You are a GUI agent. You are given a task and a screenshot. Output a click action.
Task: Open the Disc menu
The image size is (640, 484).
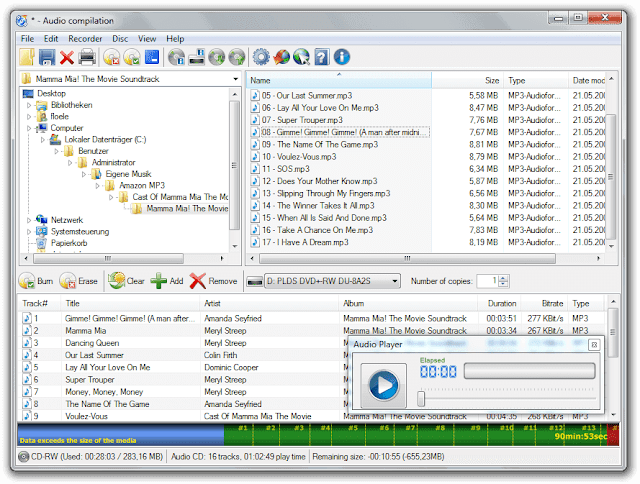click(120, 39)
